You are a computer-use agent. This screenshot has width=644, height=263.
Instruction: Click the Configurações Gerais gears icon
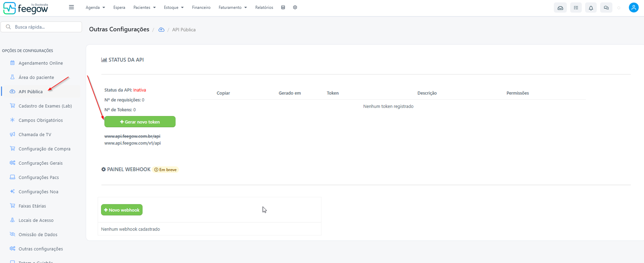pyautogui.click(x=12, y=163)
